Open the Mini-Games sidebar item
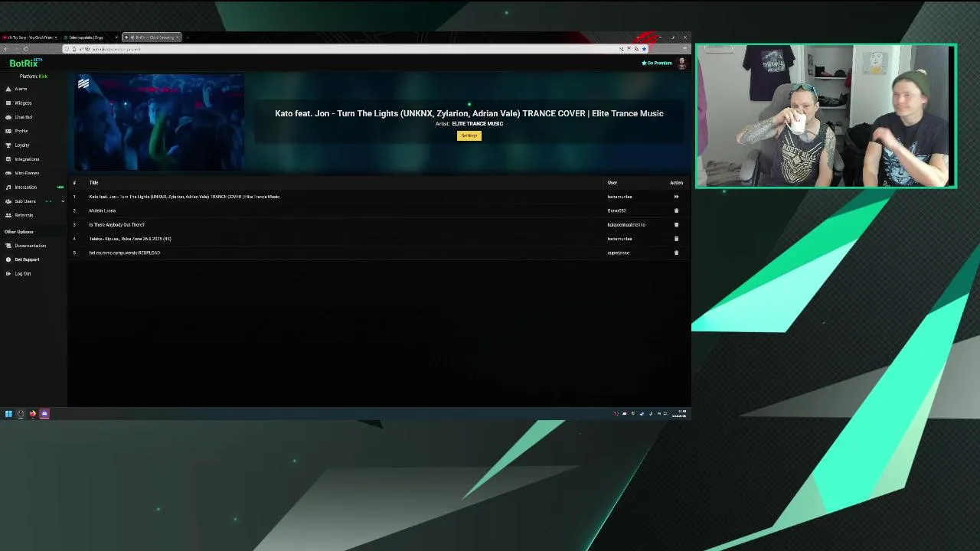The image size is (980, 551). pyautogui.click(x=27, y=173)
